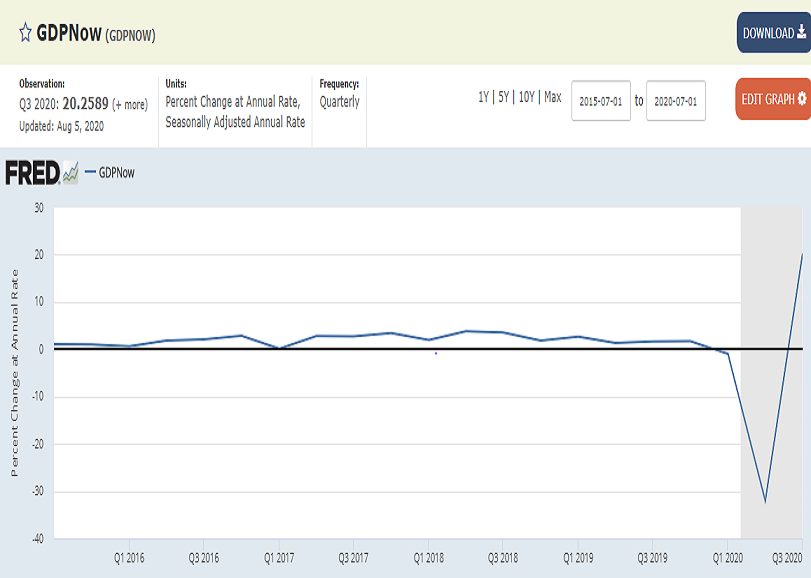Select the 10Y time range
Viewport: 811px width, 578px height.
point(526,98)
